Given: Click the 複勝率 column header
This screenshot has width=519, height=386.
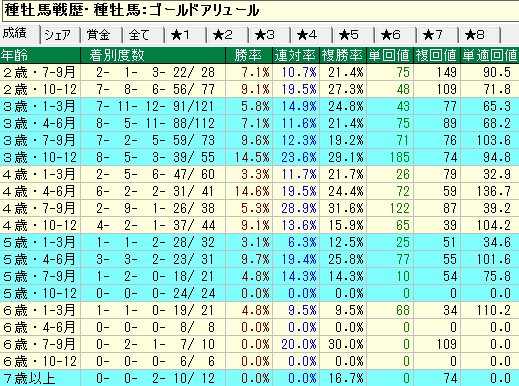Looking at the screenshot, I should point(343,55).
